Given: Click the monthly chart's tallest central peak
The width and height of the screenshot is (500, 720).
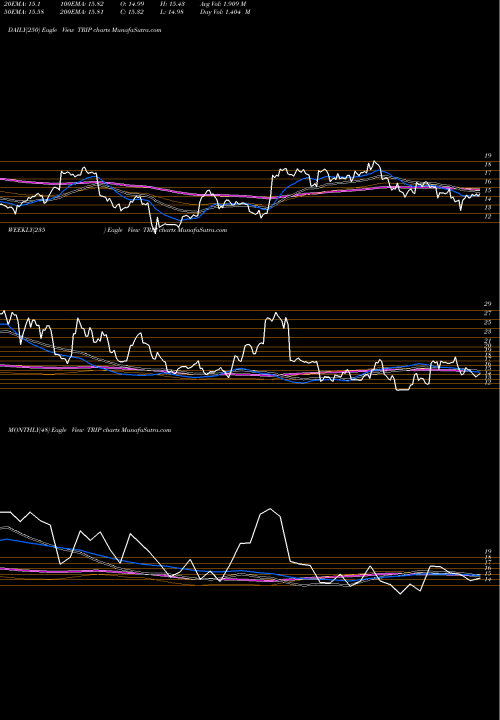Looking at the screenshot, I should click(x=270, y=509).
